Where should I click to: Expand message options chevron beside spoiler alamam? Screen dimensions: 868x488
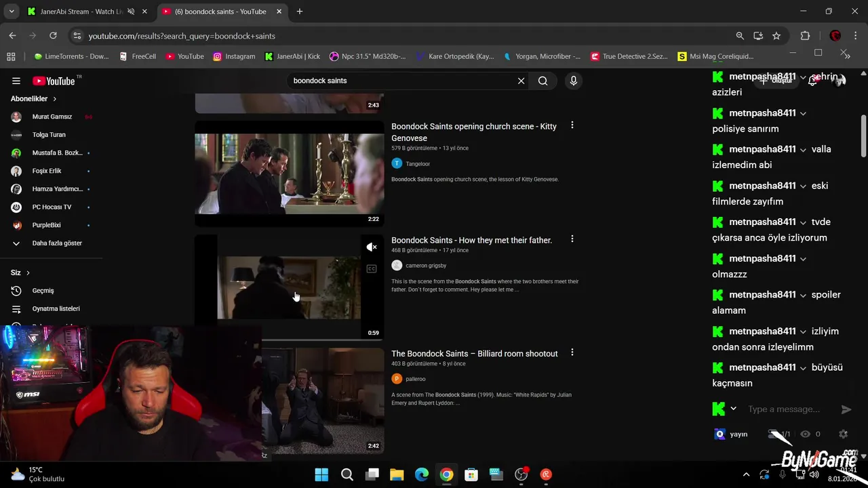(803, 295)
